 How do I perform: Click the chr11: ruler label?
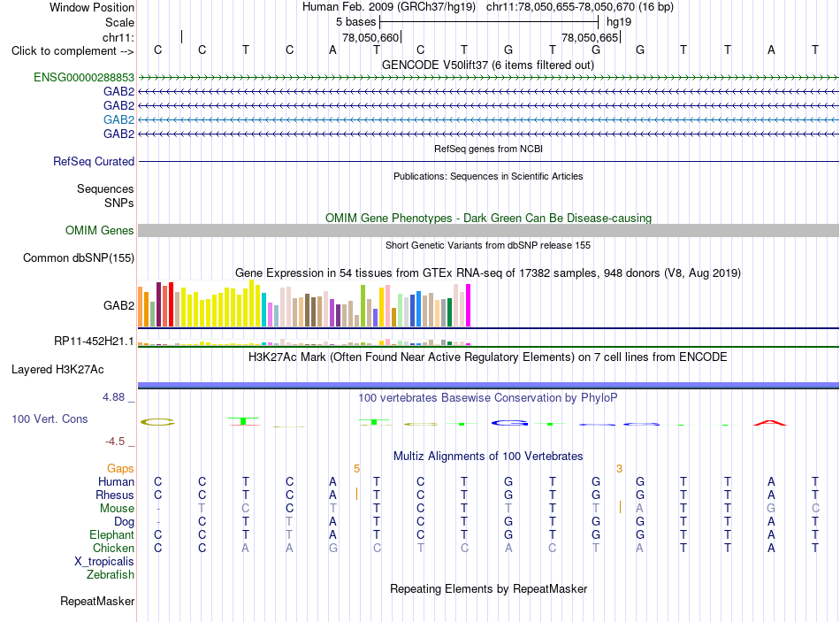pos(118,37)
